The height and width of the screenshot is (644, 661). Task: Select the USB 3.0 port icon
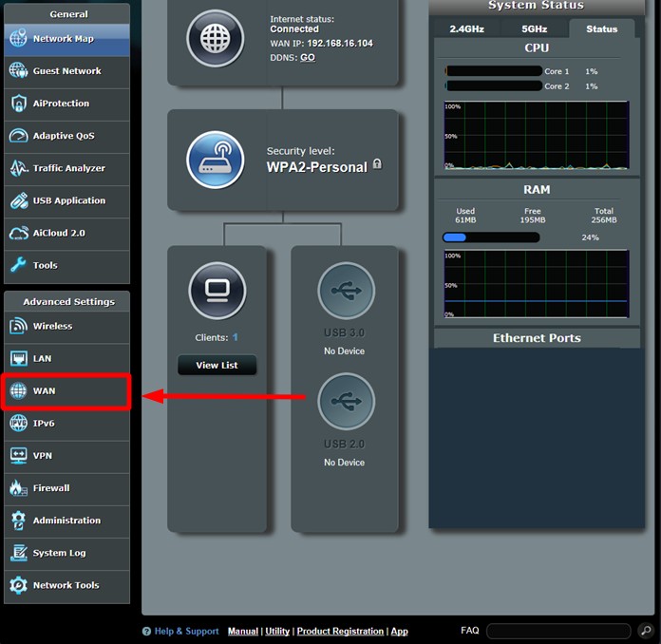[x=345, y=291]
